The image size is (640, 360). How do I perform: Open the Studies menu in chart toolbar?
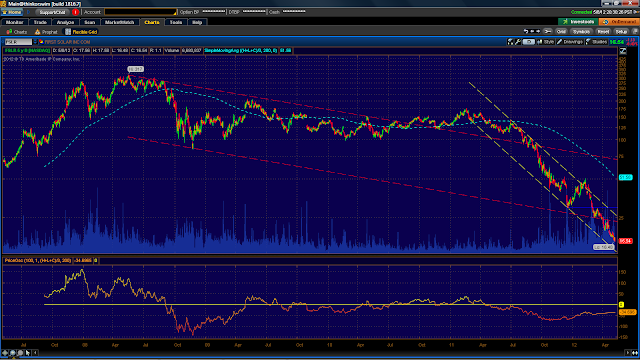[596, 42]
